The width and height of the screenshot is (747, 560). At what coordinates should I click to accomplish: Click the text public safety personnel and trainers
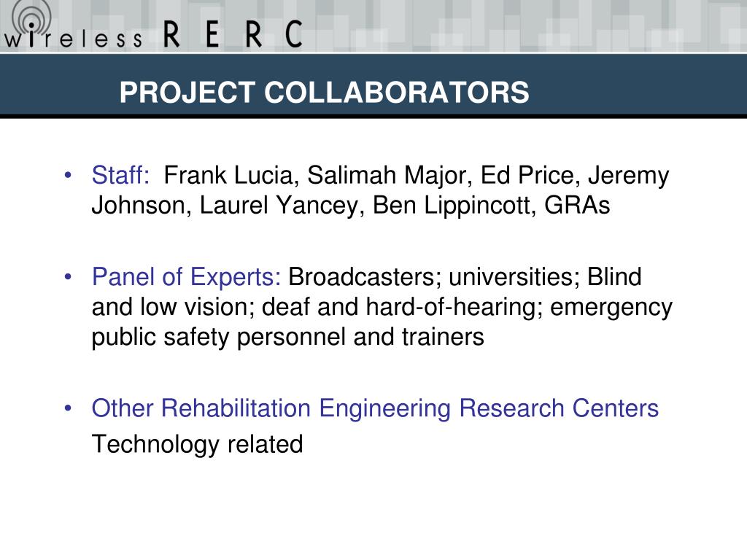pos(287,337)
